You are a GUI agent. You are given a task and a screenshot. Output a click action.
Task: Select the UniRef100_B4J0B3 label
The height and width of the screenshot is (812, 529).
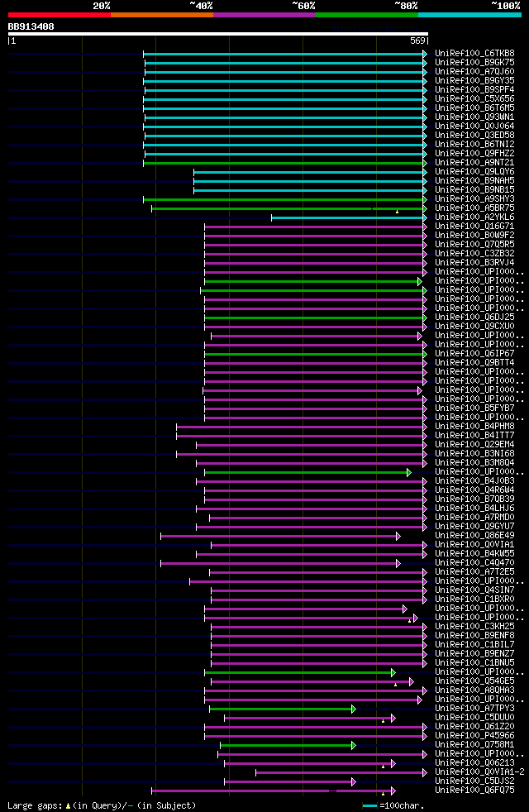[474, 481]
